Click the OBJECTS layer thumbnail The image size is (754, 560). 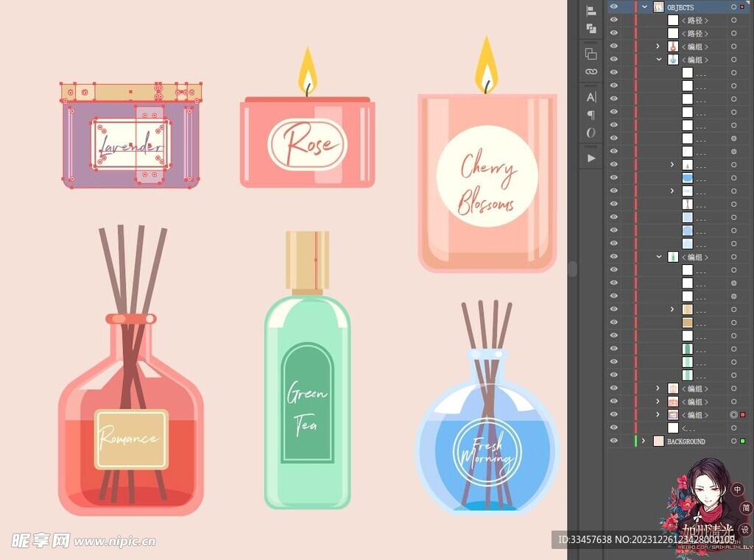coord(658,7)
